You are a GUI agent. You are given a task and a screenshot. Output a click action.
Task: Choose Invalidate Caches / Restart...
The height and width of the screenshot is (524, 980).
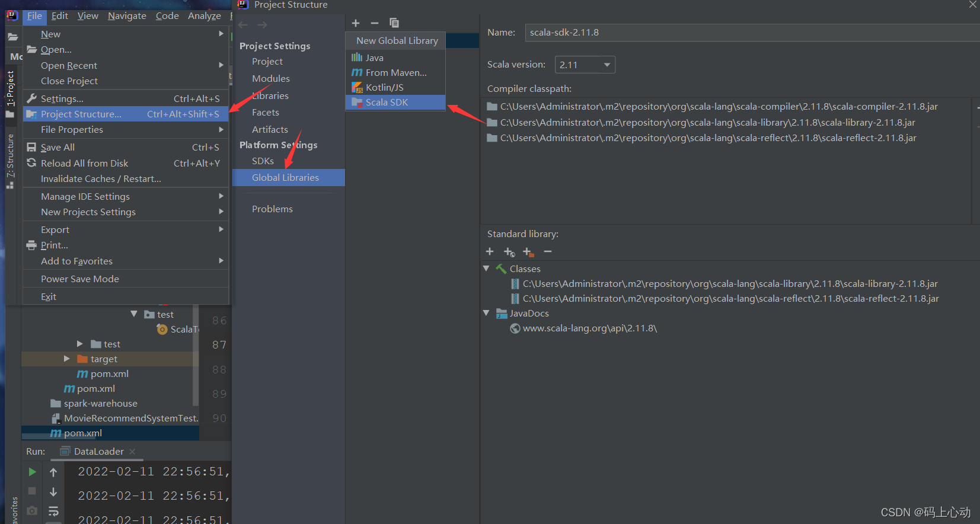pos(126,178)
